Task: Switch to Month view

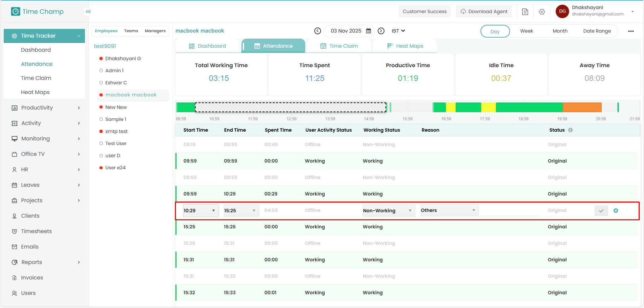Action: pyautogui.click(x=560, y=31)
